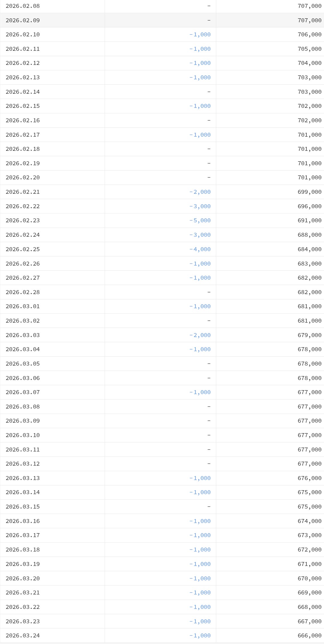This screenshot has height=644, width=324.
Task: Click the -1,000 change on 2026.03.19
Action: coord(200,564)
